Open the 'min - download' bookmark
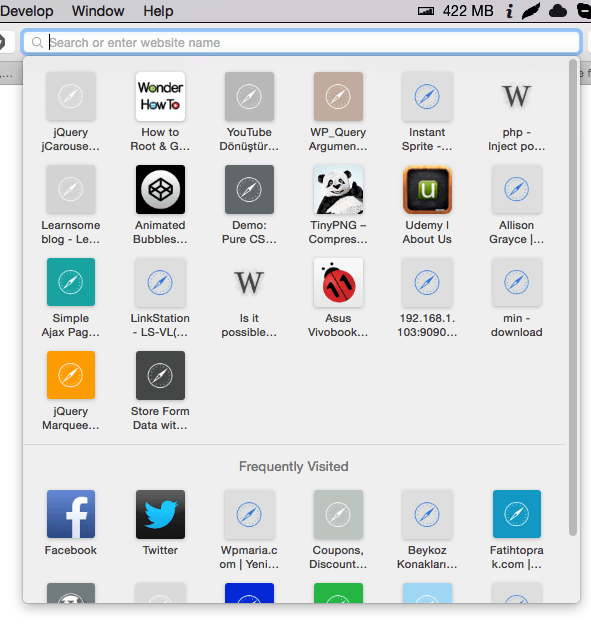591x638 pixels. 517,282
